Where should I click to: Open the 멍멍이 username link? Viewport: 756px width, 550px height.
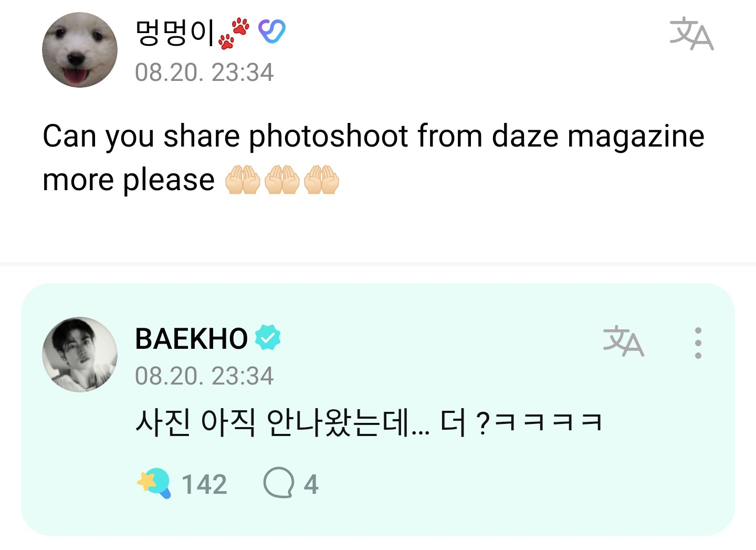point(175,33)
